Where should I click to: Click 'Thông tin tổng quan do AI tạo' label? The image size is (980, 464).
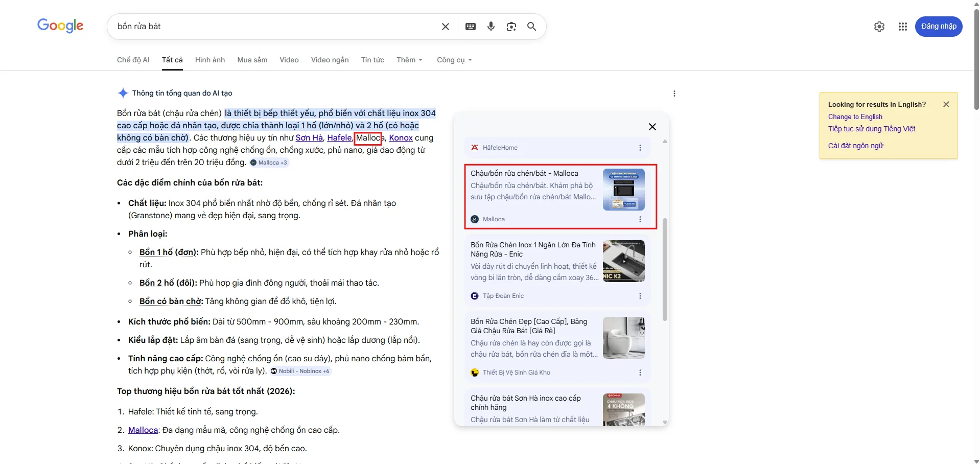click(x=182, y=93)
